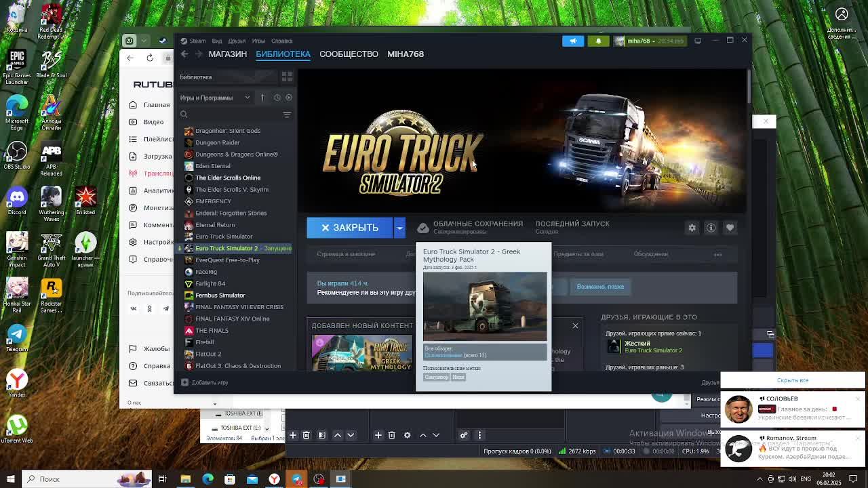The width and height of the screenshot is (868, 488).
Task: Select The Elder Scrolls V: Skyrim
Action: click(231, 190)
